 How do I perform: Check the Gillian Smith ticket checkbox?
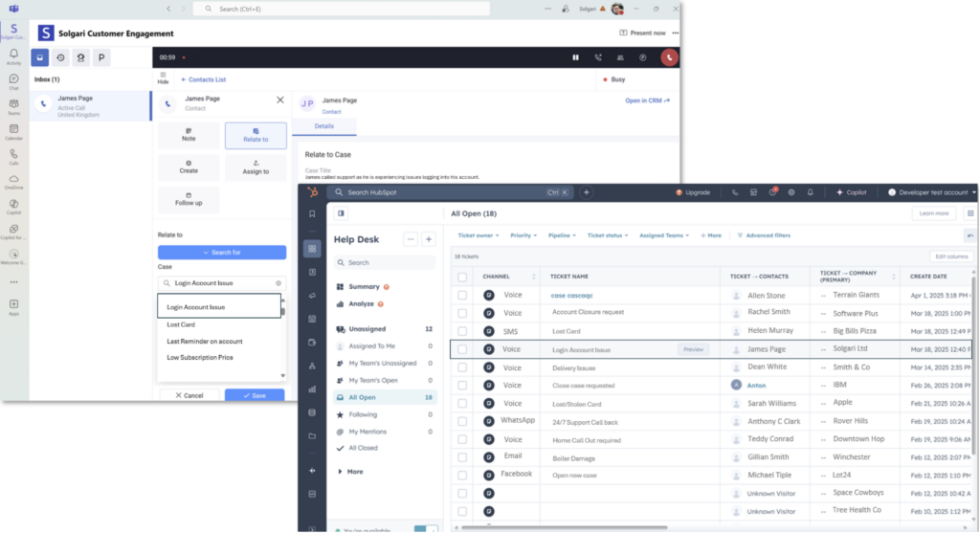coord(462,457)
